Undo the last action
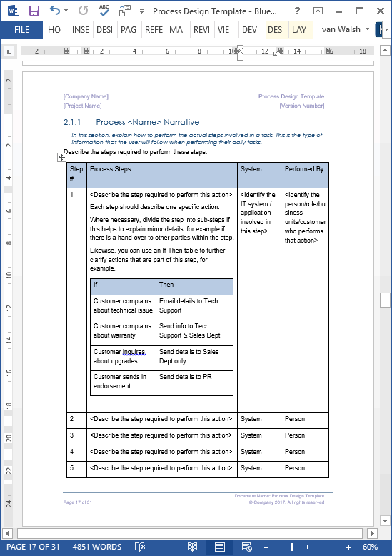Image resolution: width=392 pixels, height=556 pixels. 55,11
